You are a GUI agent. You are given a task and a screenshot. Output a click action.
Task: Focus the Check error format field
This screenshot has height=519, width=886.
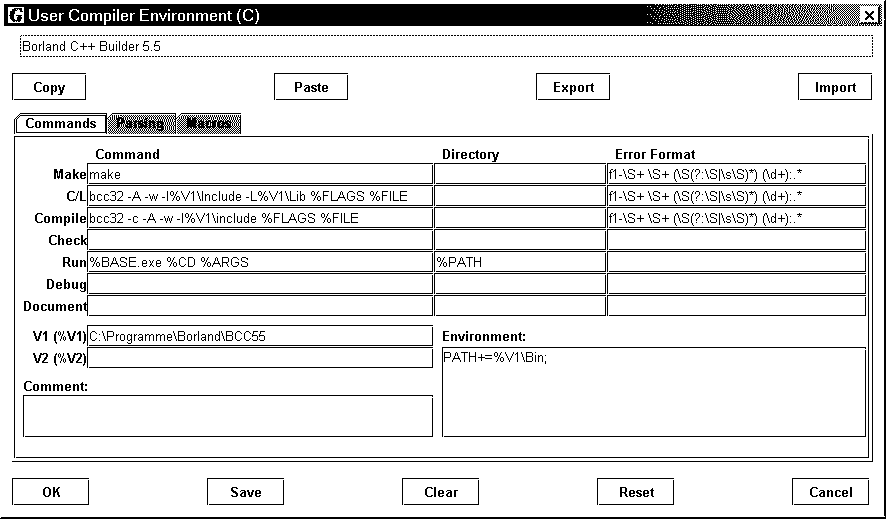click(x=737, y=240)
